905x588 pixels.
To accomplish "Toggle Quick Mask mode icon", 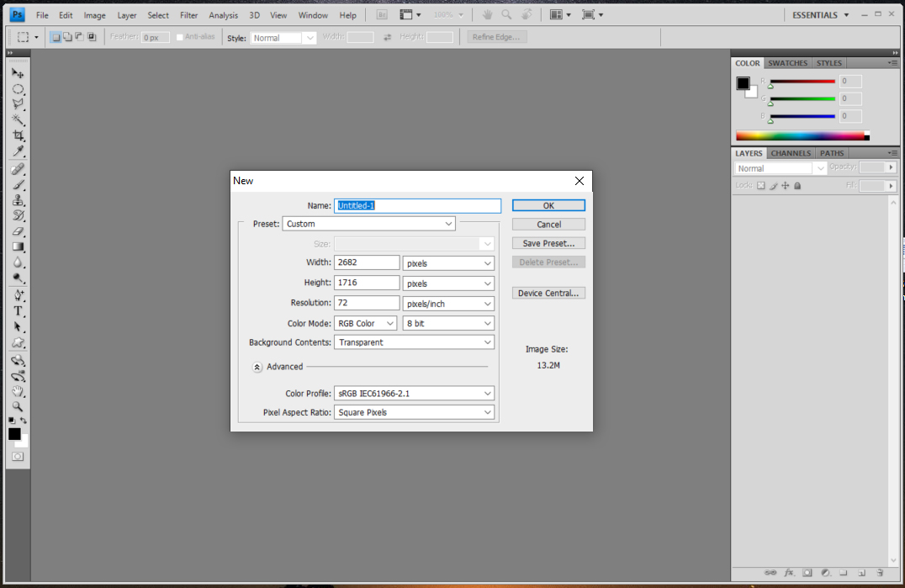I will tap(18, 456).
